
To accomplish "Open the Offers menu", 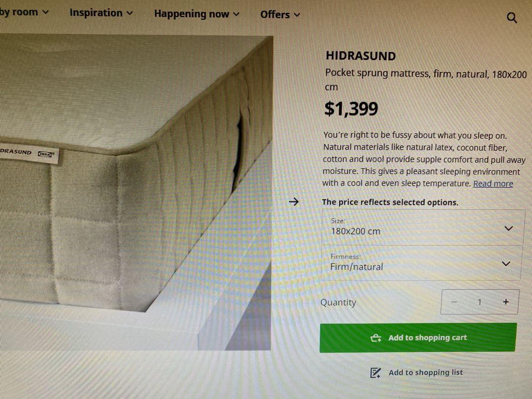I will [x=274, y=14].
